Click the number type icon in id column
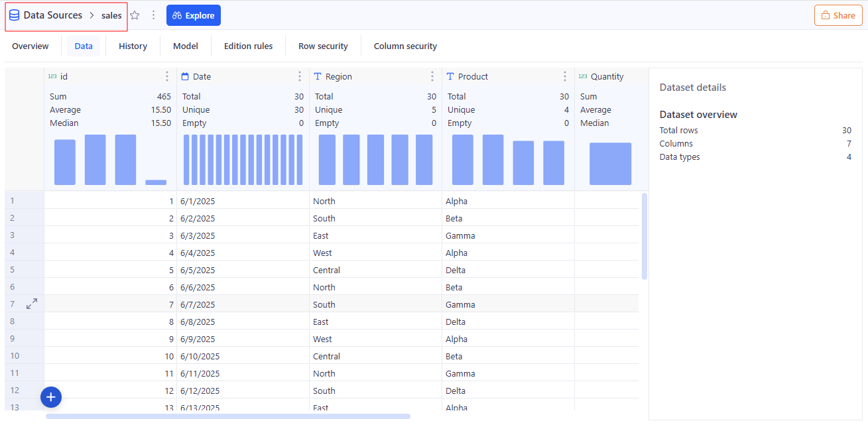The height and width of the screenshot is (425, 868). point(52,77)
